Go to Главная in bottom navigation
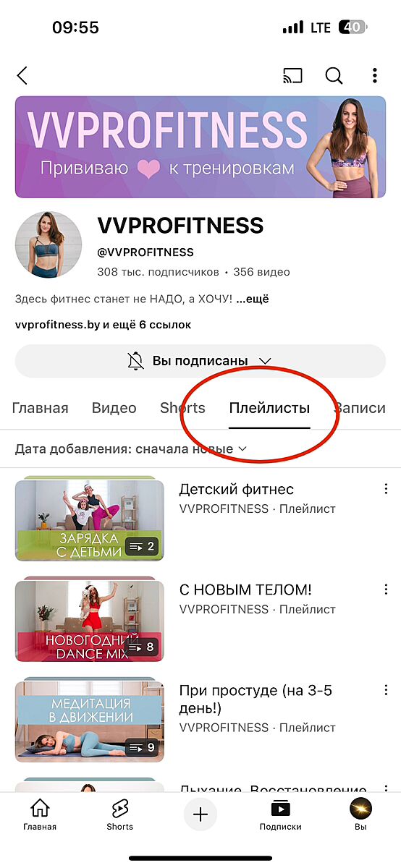Viewport: 401px width, 868px height. click(x=40, y=816)
